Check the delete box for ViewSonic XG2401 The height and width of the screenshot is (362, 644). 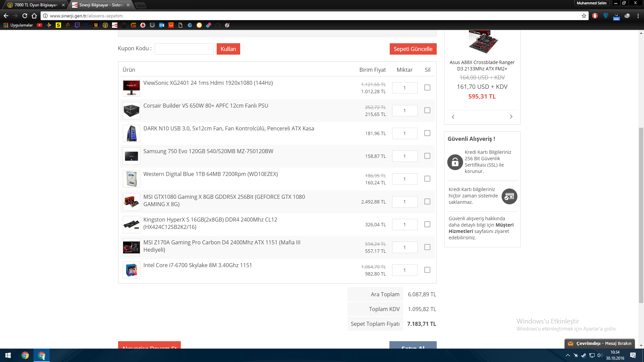[x=427, y=87]
